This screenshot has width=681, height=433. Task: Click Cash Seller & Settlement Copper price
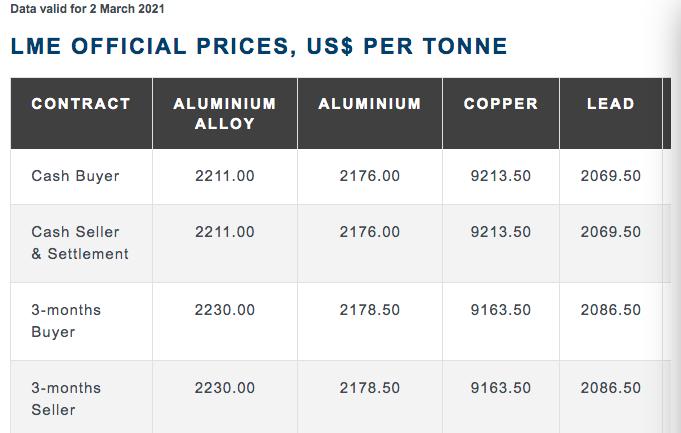point(501,232)
